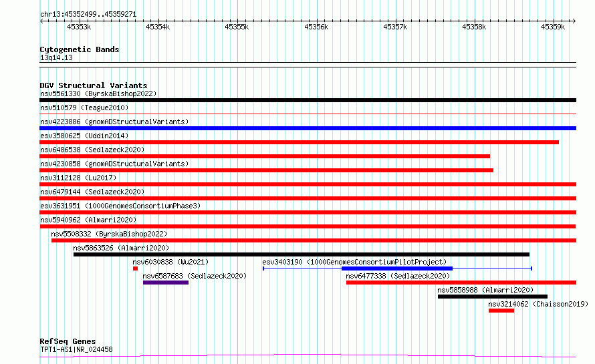The image size is (595, 364).
Task: Click the ruler's left arrowhead
Action: pyautogui.click(x=41, y=21)
